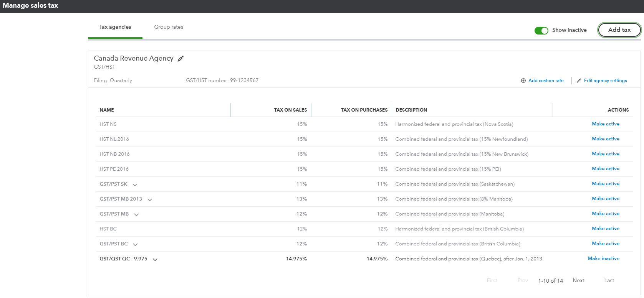Make HST NB 2016 active
Image resolution: width=644 pixels, height=298 pixels.
(x=606, y=154)
